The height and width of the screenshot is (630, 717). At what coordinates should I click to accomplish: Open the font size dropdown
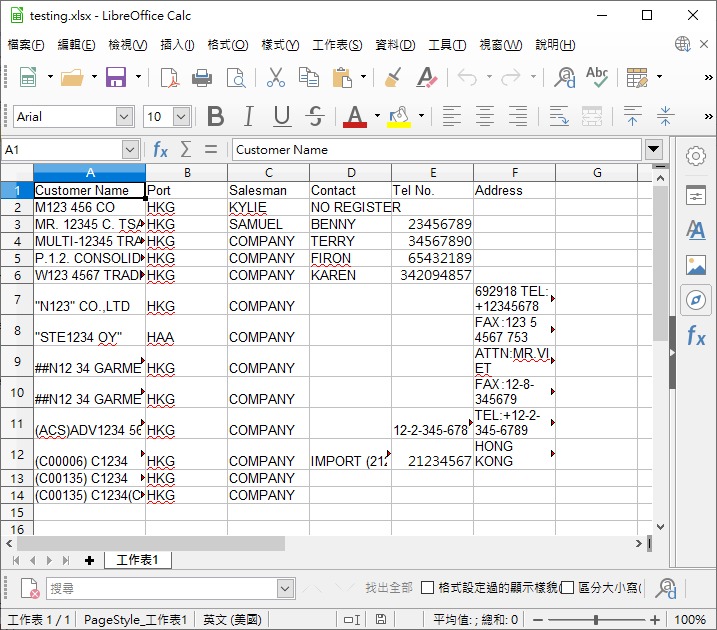coord(182,117)
